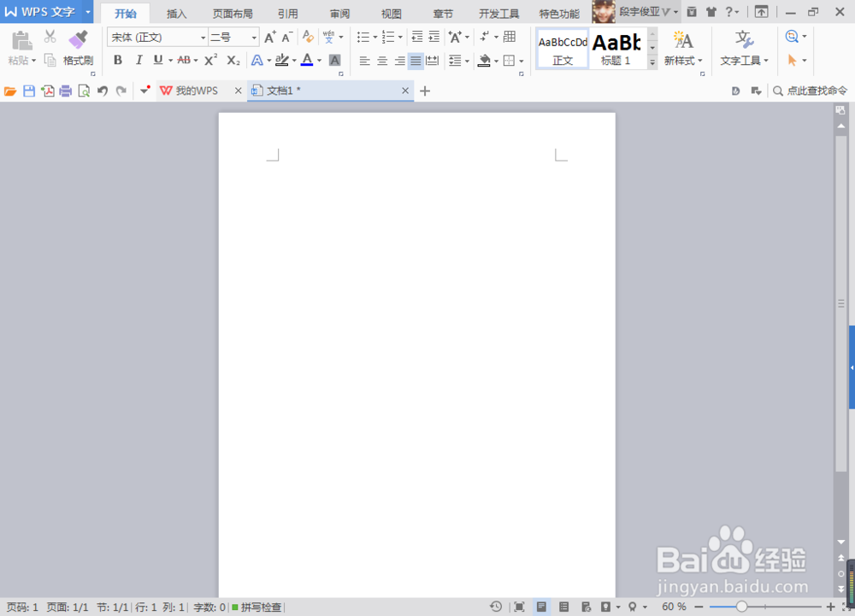
Task: Click the phonetic guide wén icon
Action: (329, 37)
